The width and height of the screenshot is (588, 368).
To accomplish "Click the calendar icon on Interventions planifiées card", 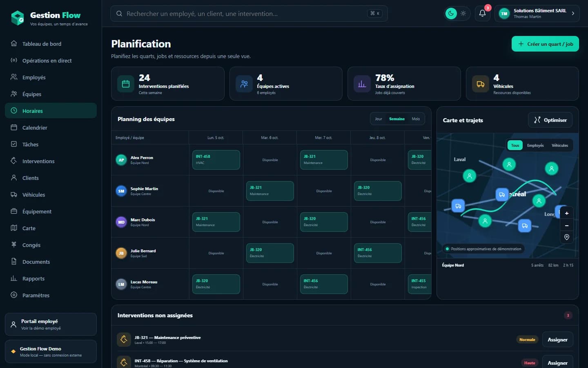I will pyautogui.click(x=126, y=84).
